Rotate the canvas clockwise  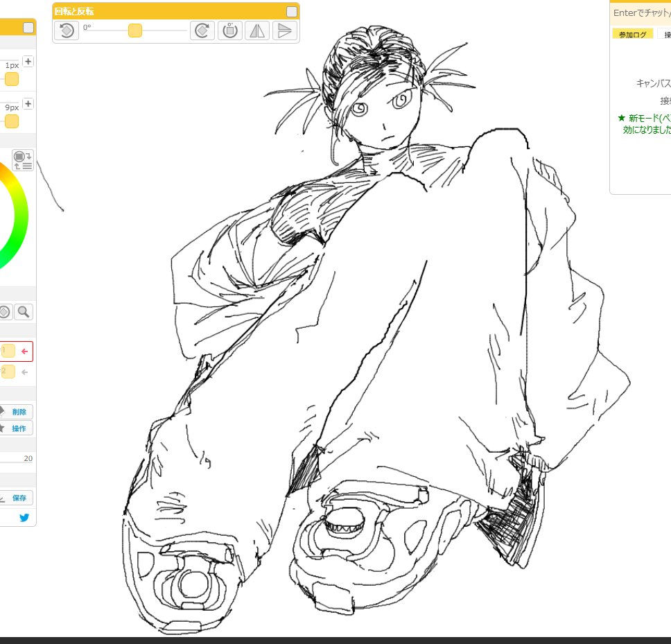202,31
